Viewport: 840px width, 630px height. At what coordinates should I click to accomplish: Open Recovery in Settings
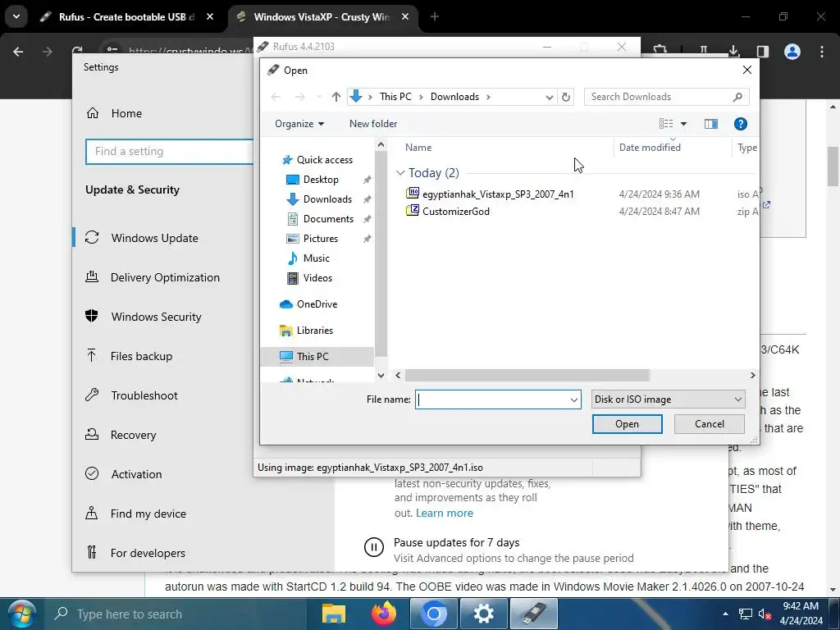pyautogui.click(x=133, y=435)
